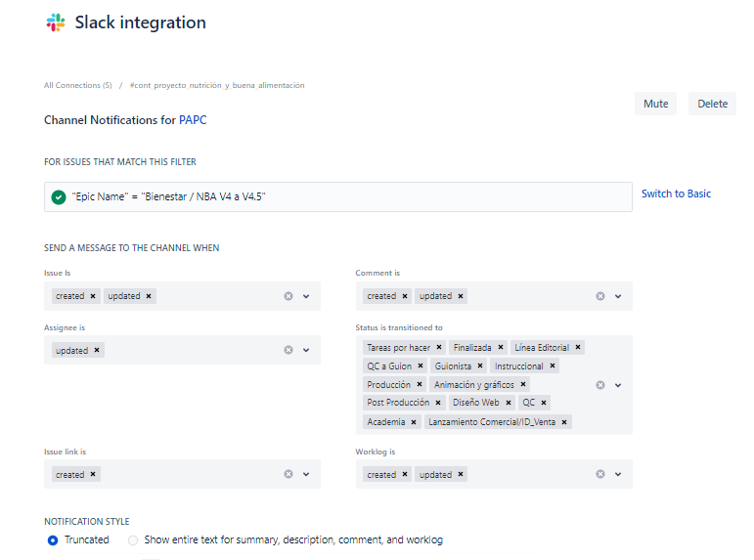Click the Slack logo icon
The image size is (754, 560).
pyautogui.click(x=56, y=22)
